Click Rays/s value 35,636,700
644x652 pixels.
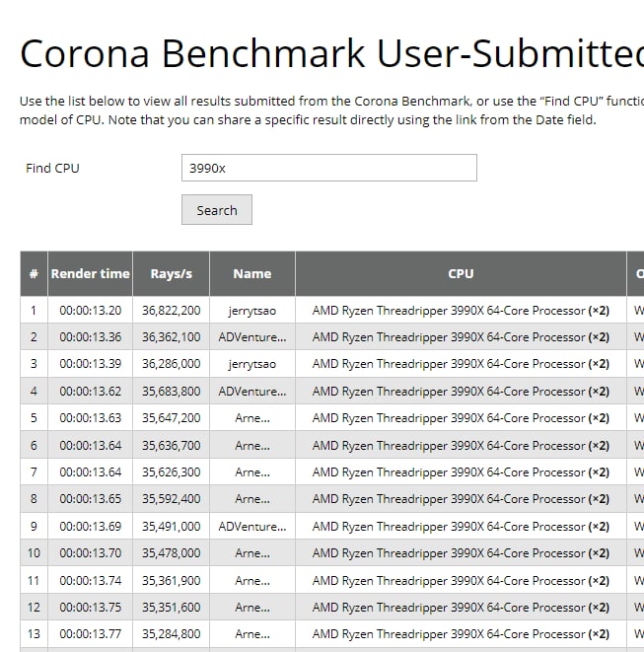[171, 445]
